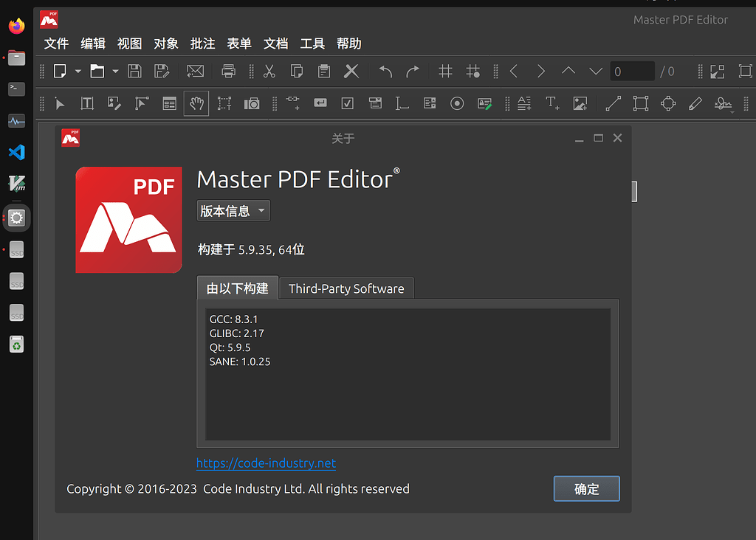Go to previous page left arrow
756x540 pixels.
pyautogui.click(x=514, y=72)
